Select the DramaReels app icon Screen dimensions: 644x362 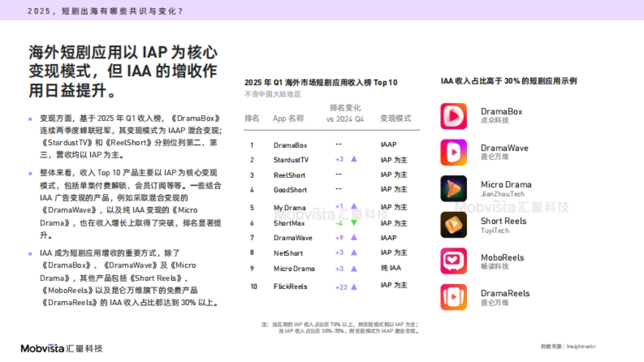453,297
